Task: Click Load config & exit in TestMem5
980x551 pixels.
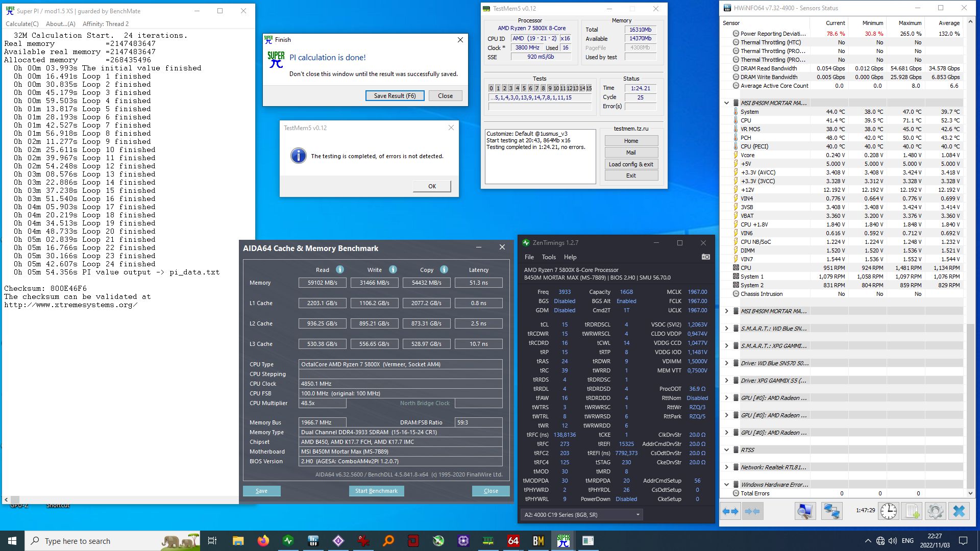Action: 631,164
